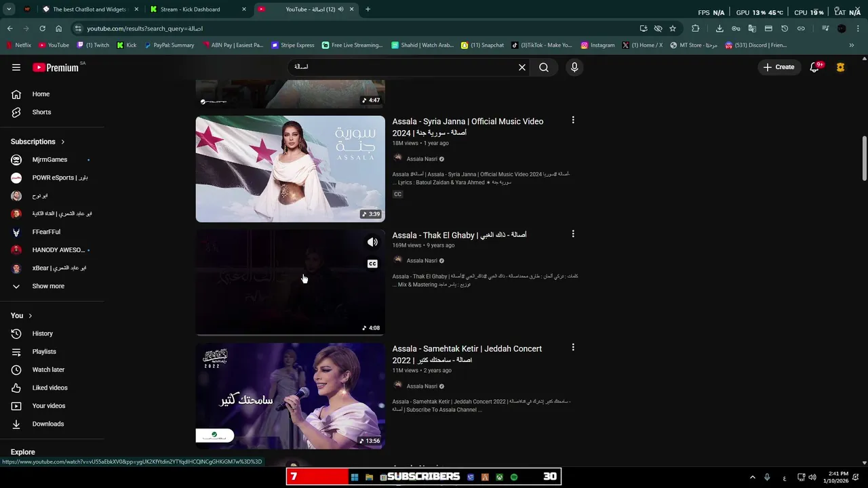
Task: Open the Windows Start button
Action: pyautogui.click(x=354, y=477)
